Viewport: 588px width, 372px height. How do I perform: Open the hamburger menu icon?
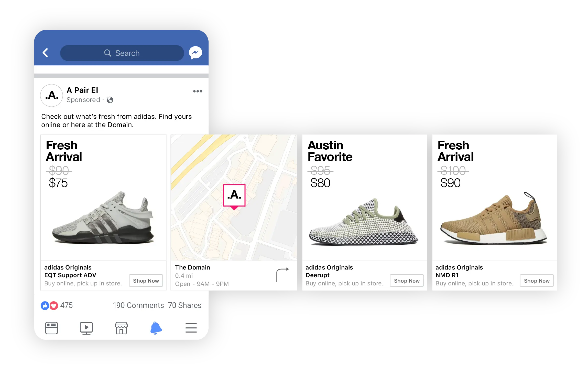click(x=191, y=328)
